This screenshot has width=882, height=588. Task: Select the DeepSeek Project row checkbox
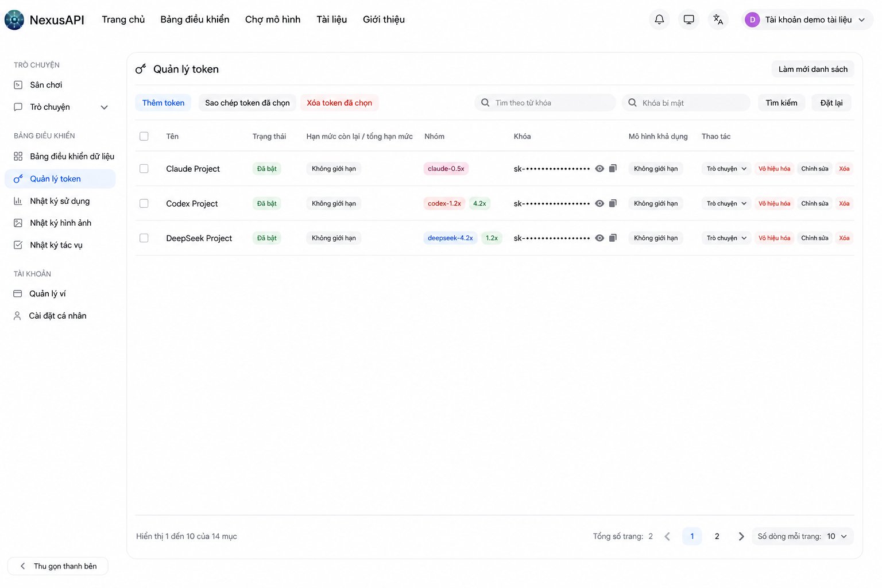click(144, 238)
